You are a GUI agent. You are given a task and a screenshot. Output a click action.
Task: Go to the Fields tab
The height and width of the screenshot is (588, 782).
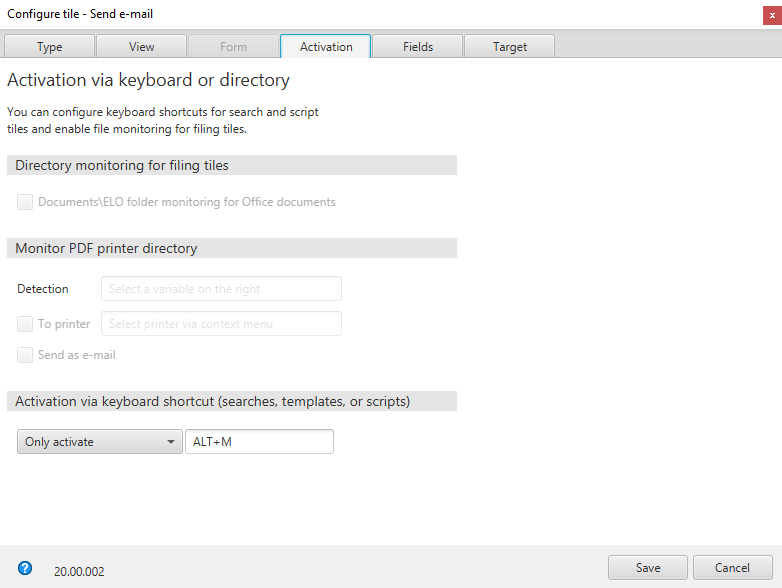pos(418,47)
